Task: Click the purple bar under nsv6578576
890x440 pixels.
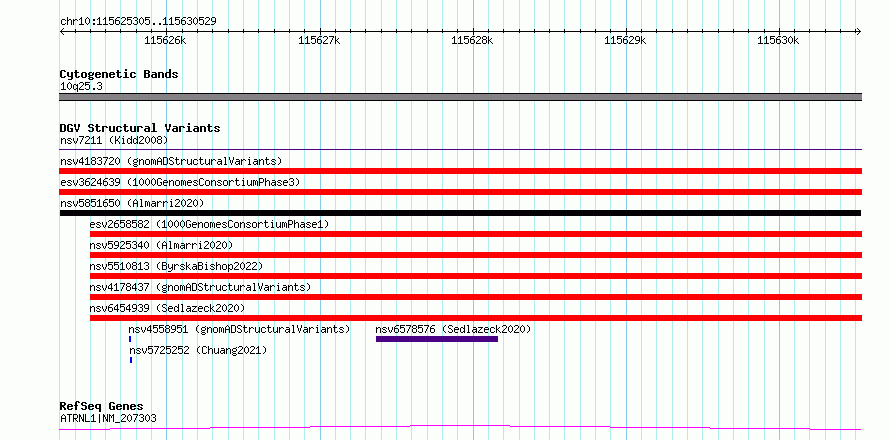Action: tap(437, 339)
